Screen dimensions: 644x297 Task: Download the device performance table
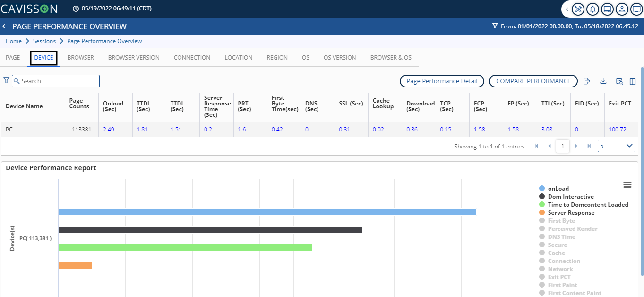pyautogui.click(x=603, y=81)
